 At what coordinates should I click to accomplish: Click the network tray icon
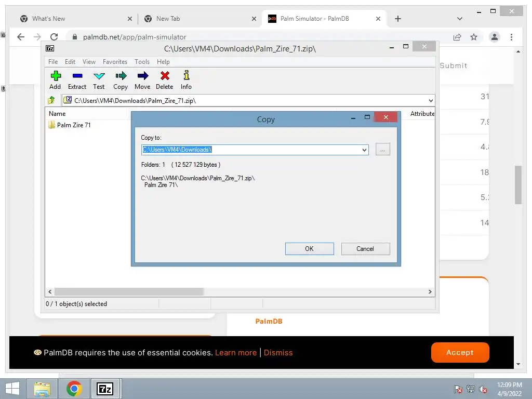(x=471, y=389)
